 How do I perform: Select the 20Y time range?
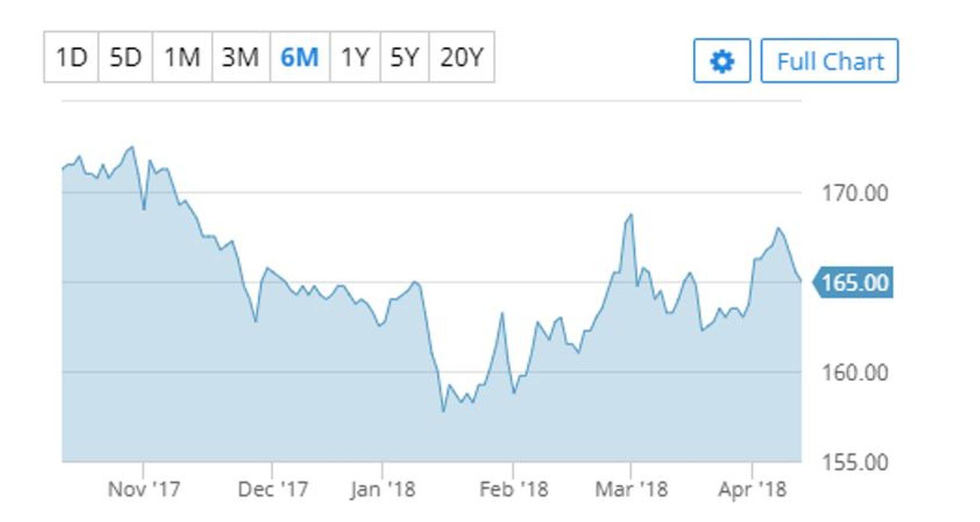pos(461,57)
